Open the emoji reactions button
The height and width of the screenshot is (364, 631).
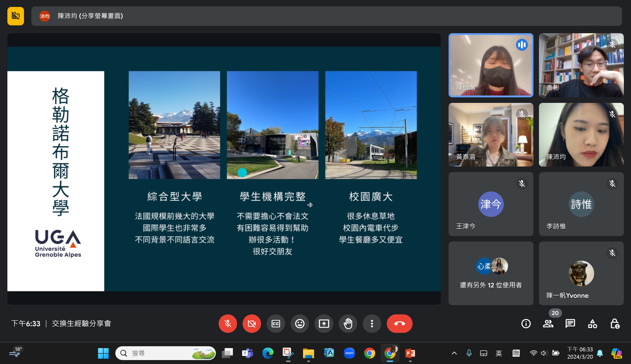click(300, 323)
